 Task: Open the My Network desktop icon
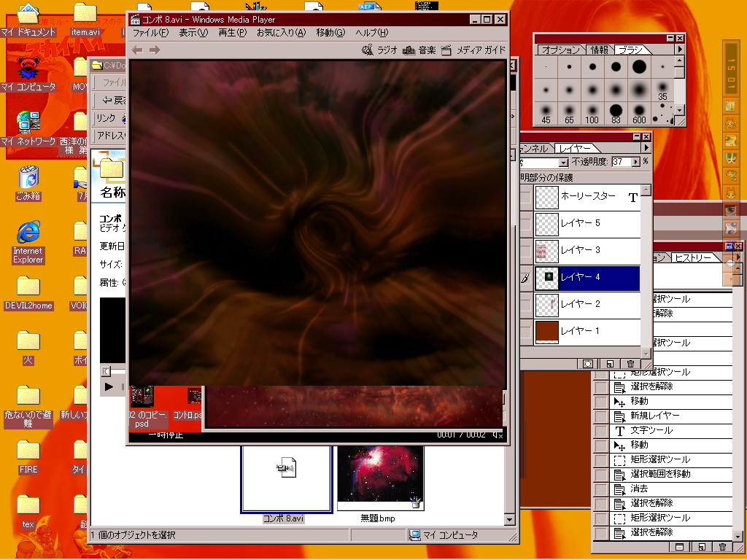[28, 128]
